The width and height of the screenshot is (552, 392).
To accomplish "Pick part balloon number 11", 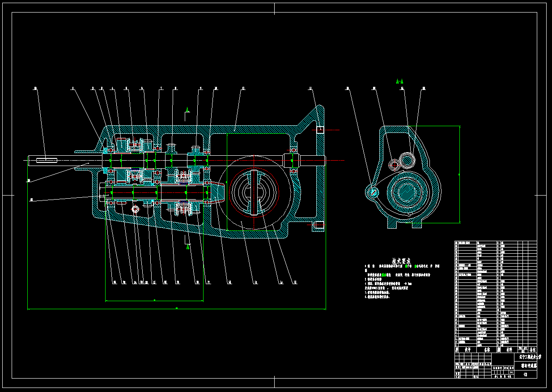I will point(243,89).
